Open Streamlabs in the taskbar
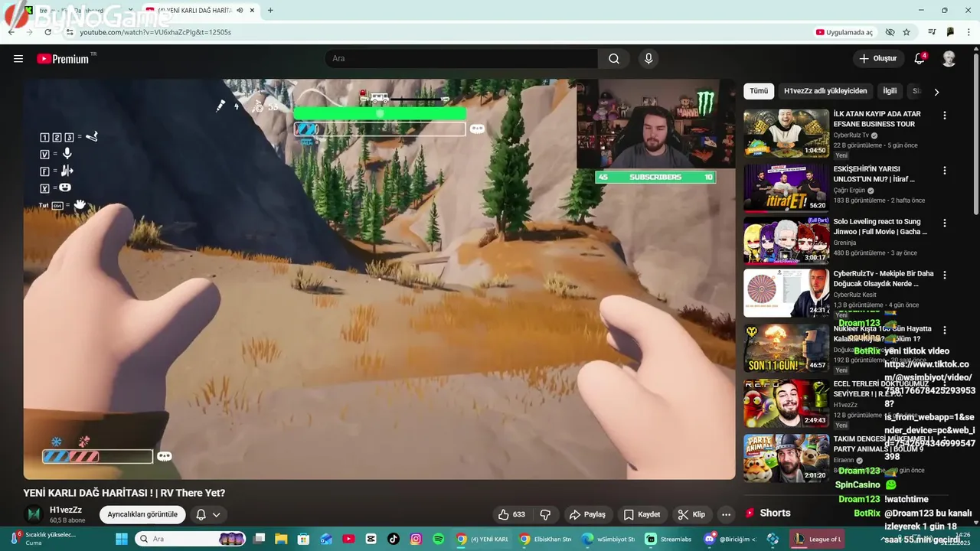The height and width of the screenshot is (551, 980). (675, 539)
